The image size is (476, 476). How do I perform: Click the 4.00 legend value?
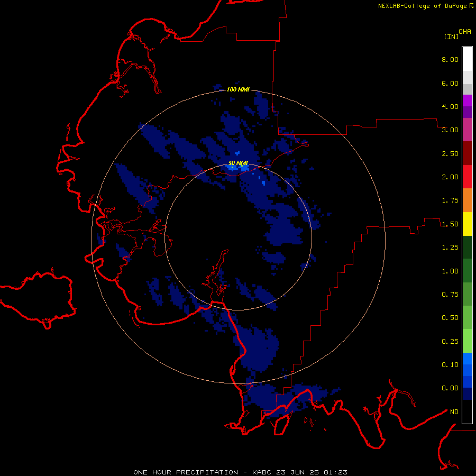tap(450, 106)
